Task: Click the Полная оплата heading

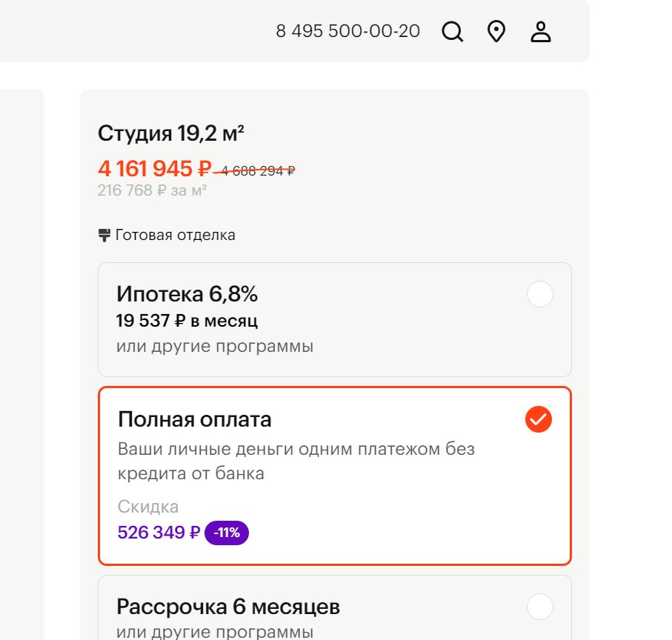Action: 195,419
